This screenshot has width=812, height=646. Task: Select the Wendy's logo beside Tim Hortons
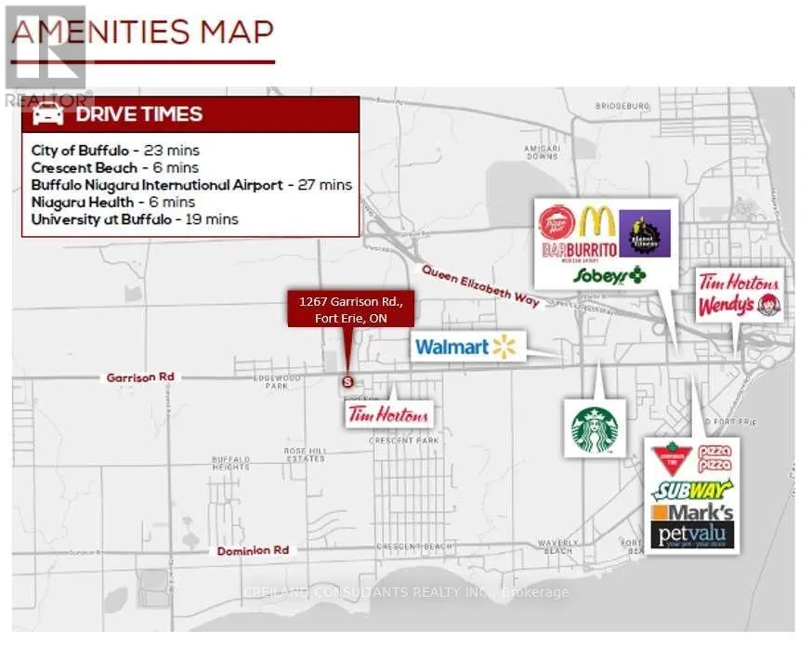tap(739, 303)
